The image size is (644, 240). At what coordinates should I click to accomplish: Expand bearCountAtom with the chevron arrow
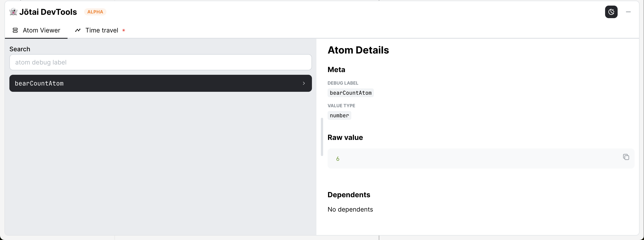[304, 83]
